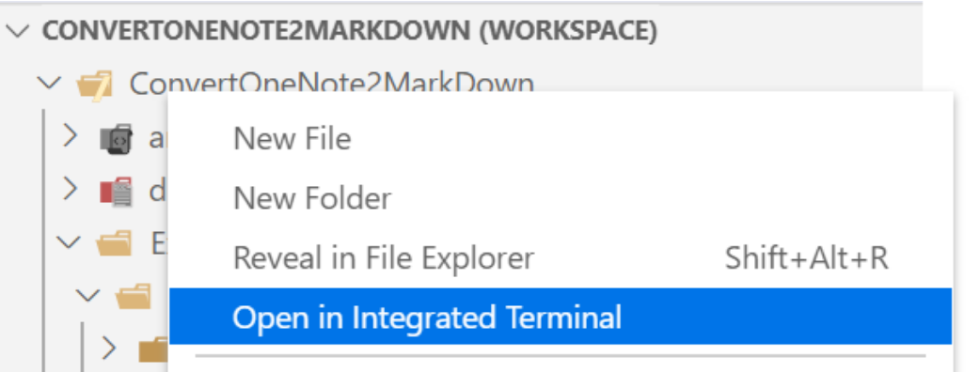Click the dark code folder icon beside 'a'
Image resolution: width=980 pixels, height=372 pixels.
[x=117, y=138]
